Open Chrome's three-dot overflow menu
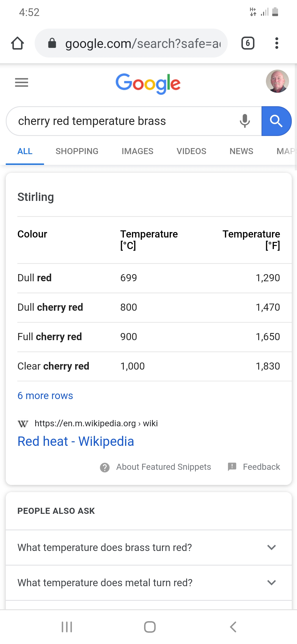 [277, 43]
